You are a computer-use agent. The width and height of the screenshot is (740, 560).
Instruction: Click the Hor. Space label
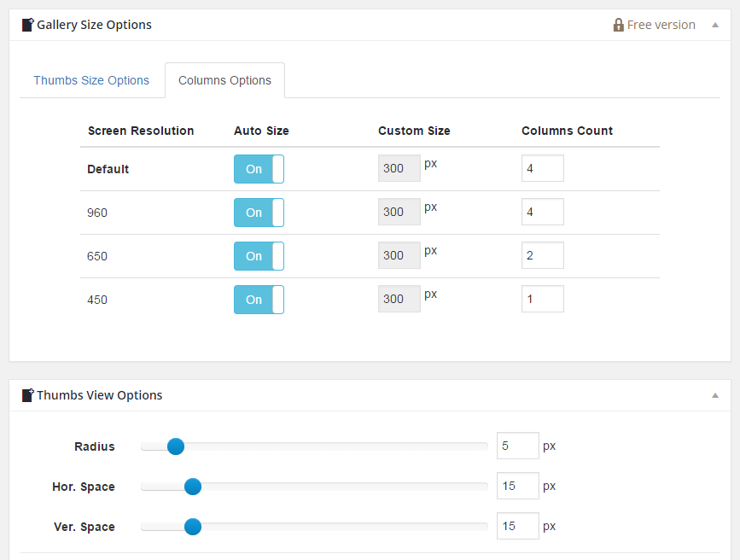(x=84, y=487)
